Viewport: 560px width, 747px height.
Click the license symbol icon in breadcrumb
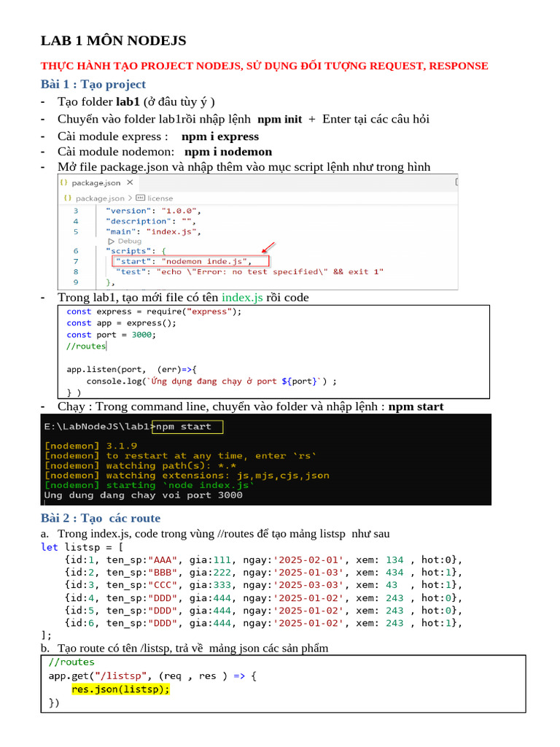pyautogui.click(x=140, y=198)
